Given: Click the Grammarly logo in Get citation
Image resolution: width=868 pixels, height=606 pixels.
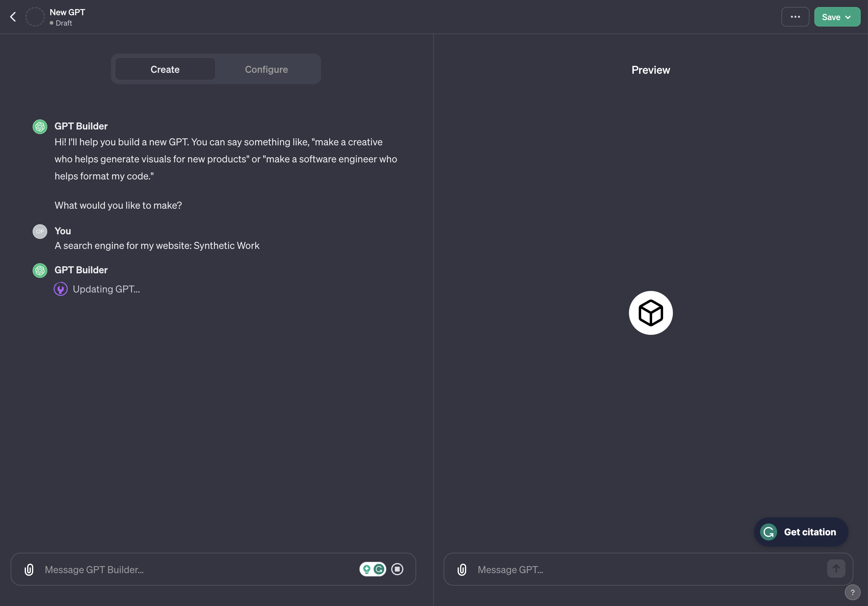Looking at the screenshot, I should (768, 532).
